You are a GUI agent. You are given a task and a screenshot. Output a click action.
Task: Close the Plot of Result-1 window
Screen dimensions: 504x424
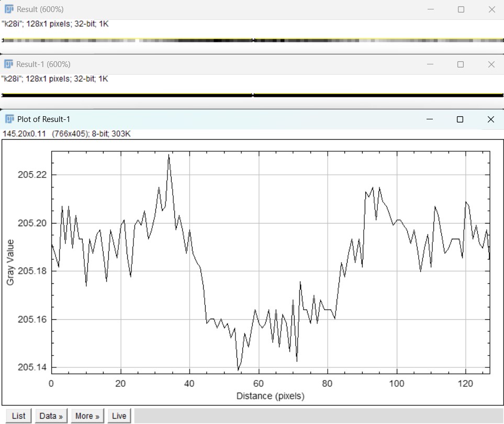point(491,119)
